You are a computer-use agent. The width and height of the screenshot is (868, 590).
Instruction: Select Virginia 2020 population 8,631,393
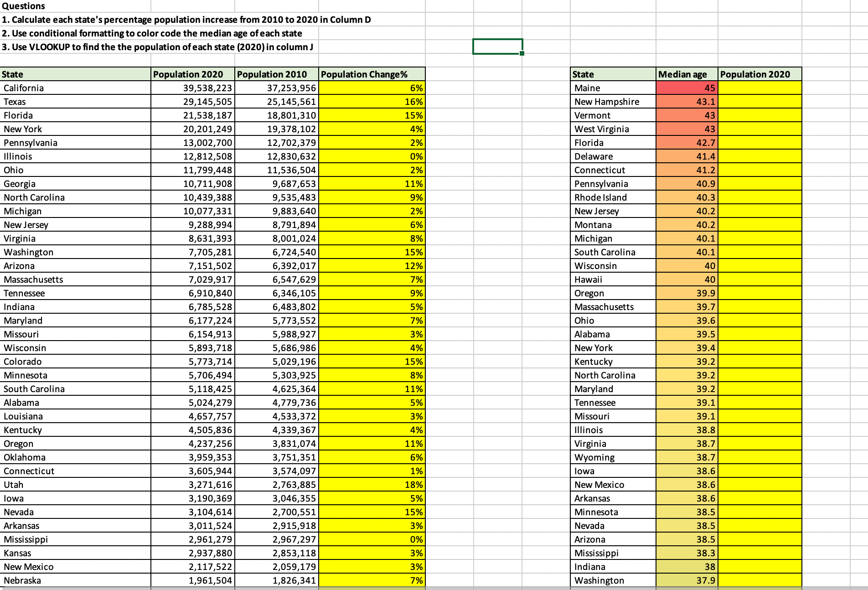193,238
